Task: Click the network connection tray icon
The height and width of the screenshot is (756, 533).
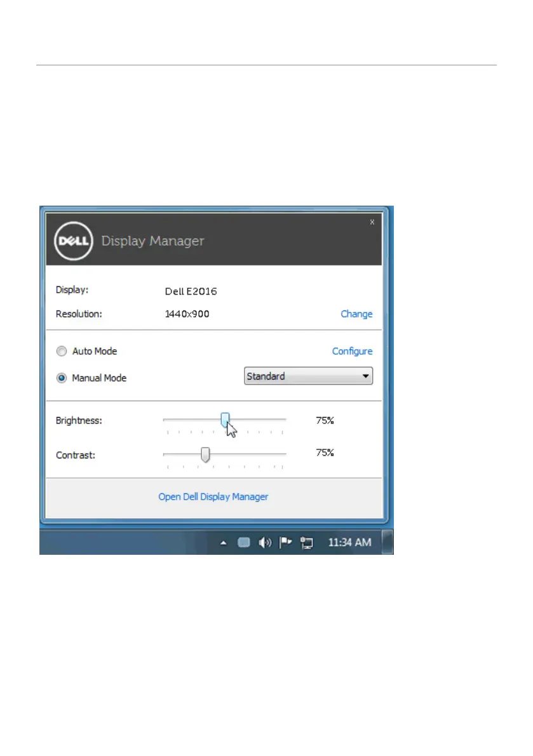Action: (307, 543)
